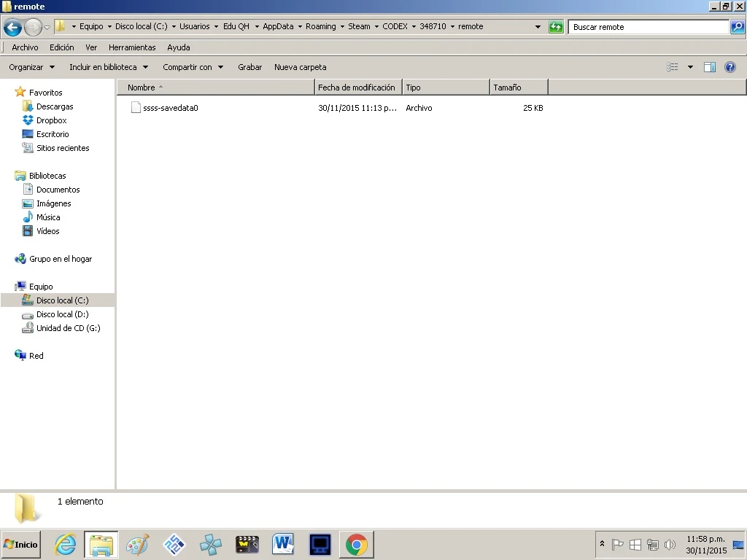This screenshot has width=747, height=560.
Task: Click the Windows Explorer taskbar icon
Action: pyautogui.click(x=101, y=544)
